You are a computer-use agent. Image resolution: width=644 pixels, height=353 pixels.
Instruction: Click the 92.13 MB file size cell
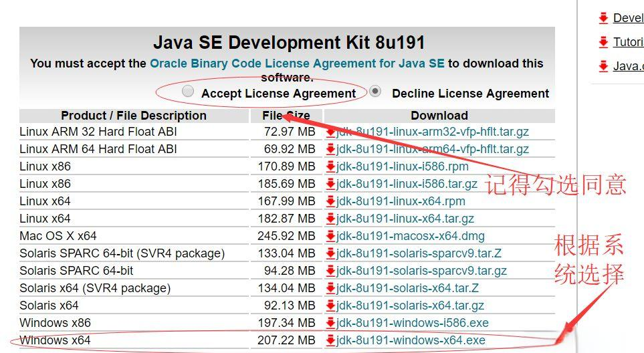click(x=290, y=306)
